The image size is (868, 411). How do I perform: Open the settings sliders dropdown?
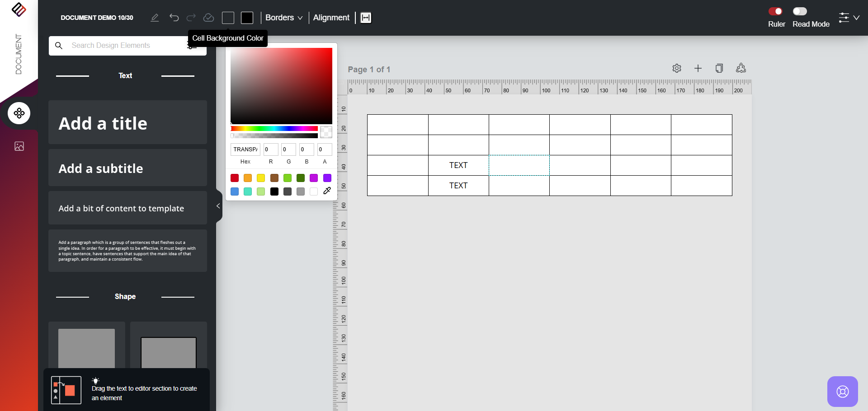849,18
